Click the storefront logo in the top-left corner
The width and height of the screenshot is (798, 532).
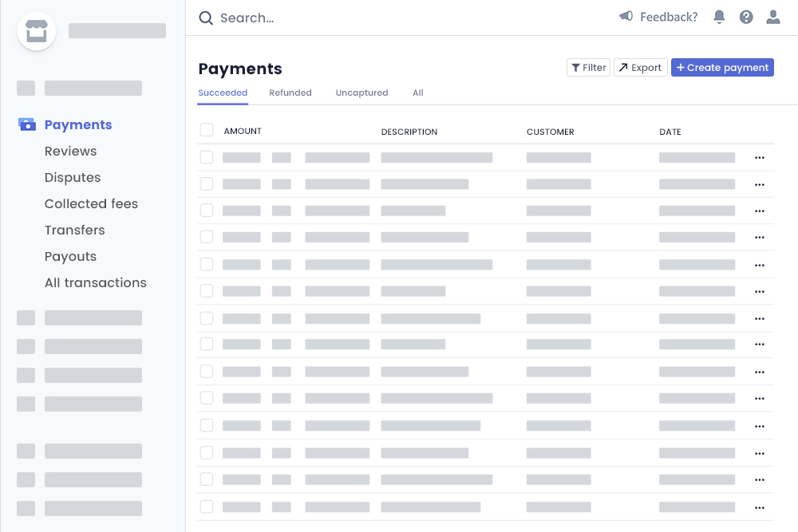click(37, 30)
